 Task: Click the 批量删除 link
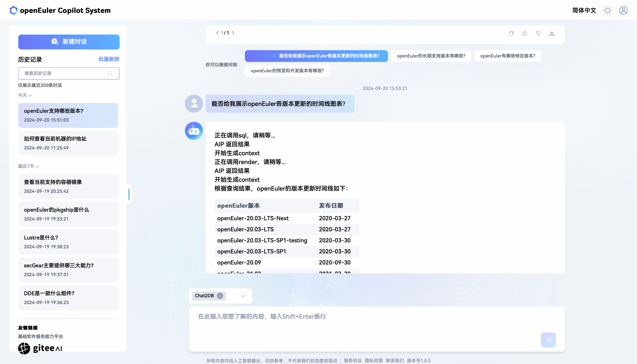[x=109, y=59]
